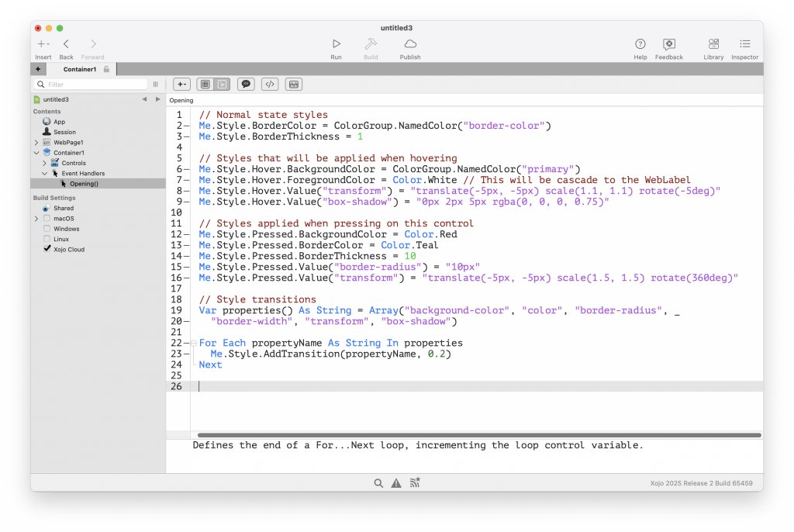Show the Inspector panel
The height and width of the screenshot is (532, 794).
745,44
